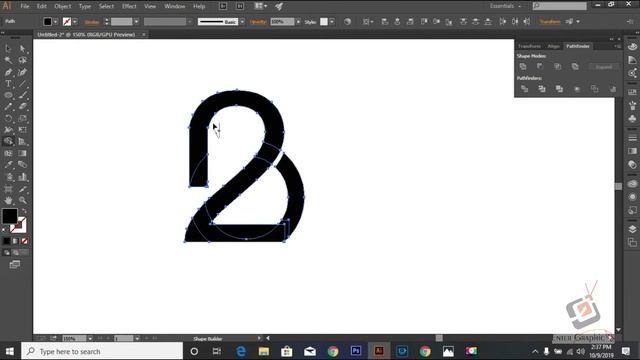Select the Free Transform tool

pyautogui.click(x=22, y=130)
